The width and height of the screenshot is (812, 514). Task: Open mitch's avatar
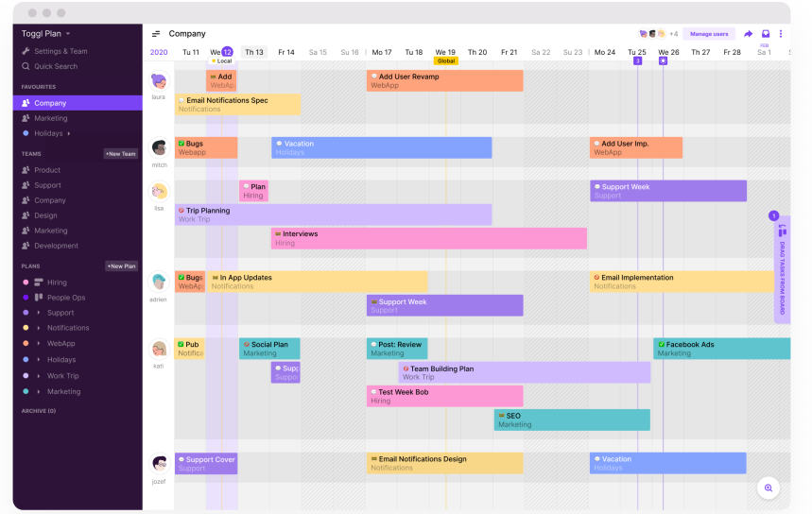click(159, 148)
